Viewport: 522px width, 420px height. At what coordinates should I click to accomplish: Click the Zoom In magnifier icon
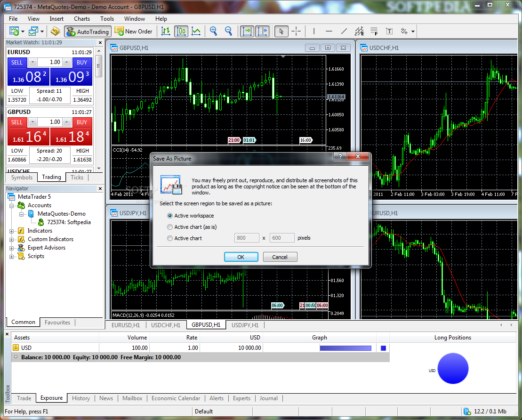[x=213, y=31]
